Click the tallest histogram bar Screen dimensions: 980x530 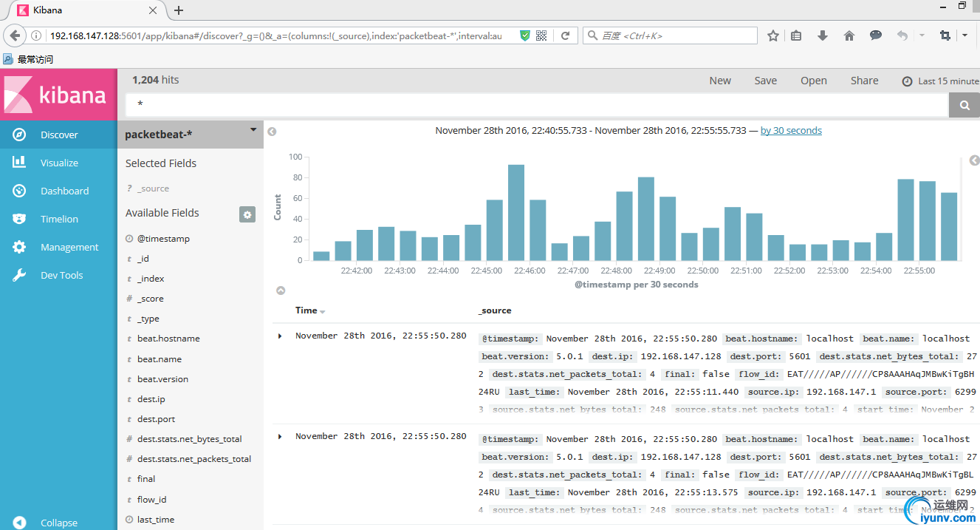coord(516,212)
